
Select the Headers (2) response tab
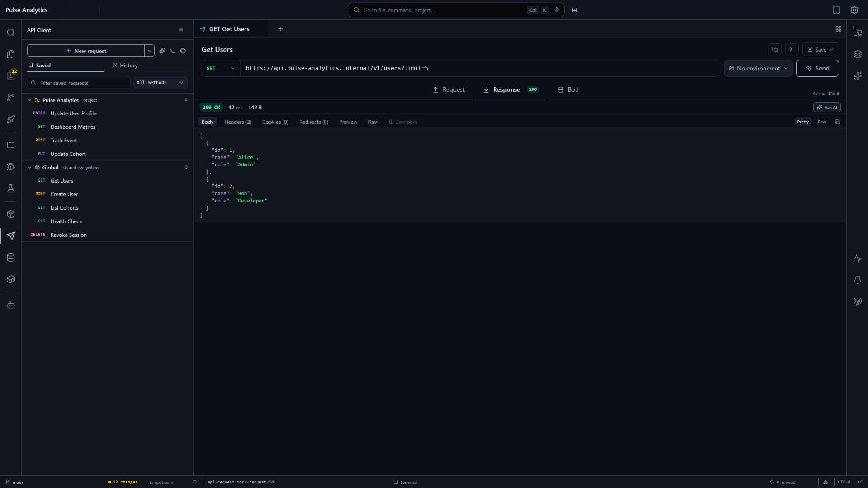[x=238, y=122]
